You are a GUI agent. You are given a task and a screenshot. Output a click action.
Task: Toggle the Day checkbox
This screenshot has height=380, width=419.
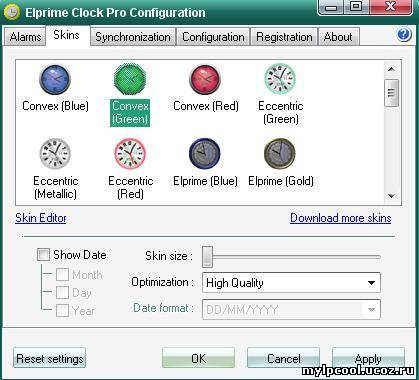coord(62,293)
